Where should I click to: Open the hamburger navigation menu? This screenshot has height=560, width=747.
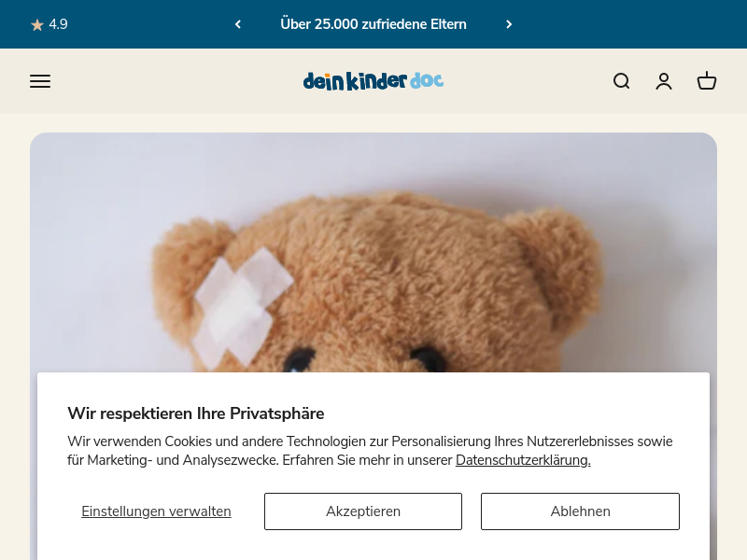pyautogui.click(x=40, y=81)
